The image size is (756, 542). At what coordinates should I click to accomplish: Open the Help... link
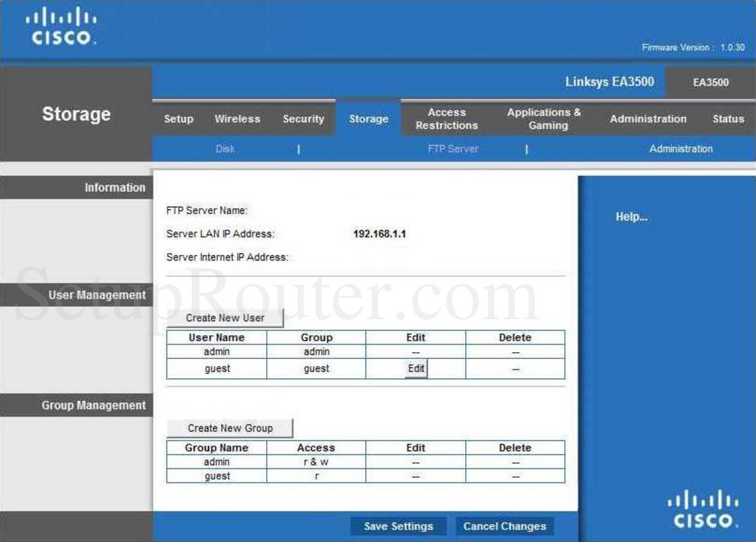click(631, 217)
